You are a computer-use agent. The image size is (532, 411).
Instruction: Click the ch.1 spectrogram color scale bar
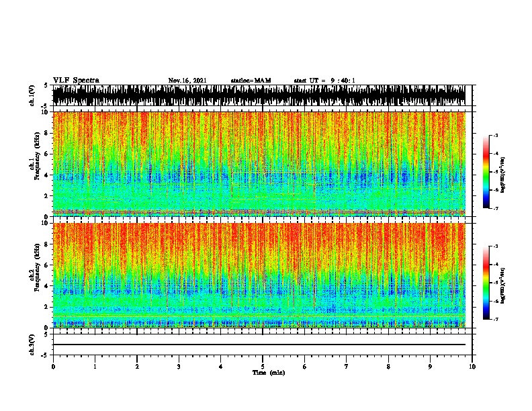point(486,172)
